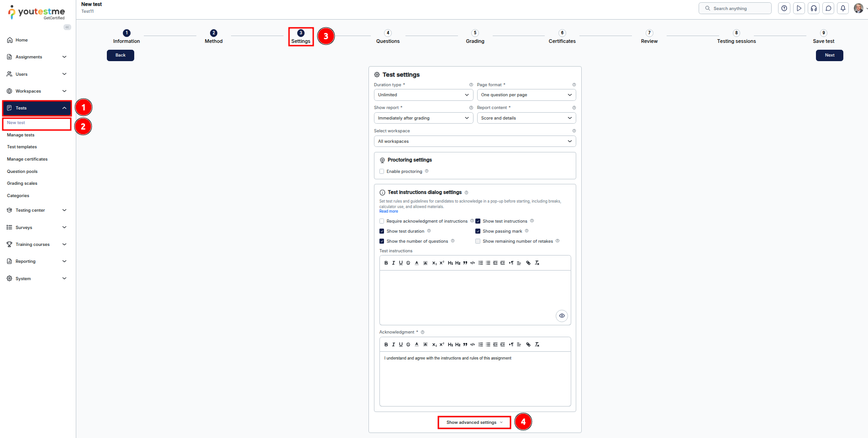Enable the proctoring checkbox
Screen dimensions: 868x438
(382, 172)
